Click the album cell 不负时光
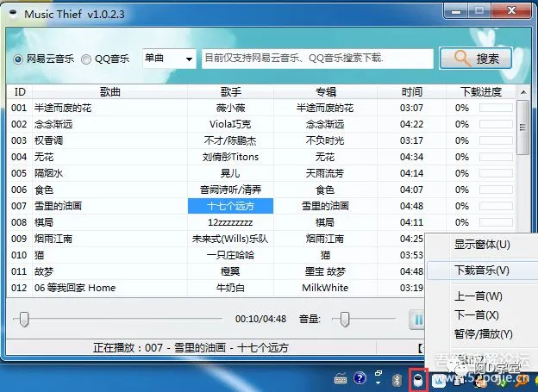538x392 pixels. pos(325,140)
